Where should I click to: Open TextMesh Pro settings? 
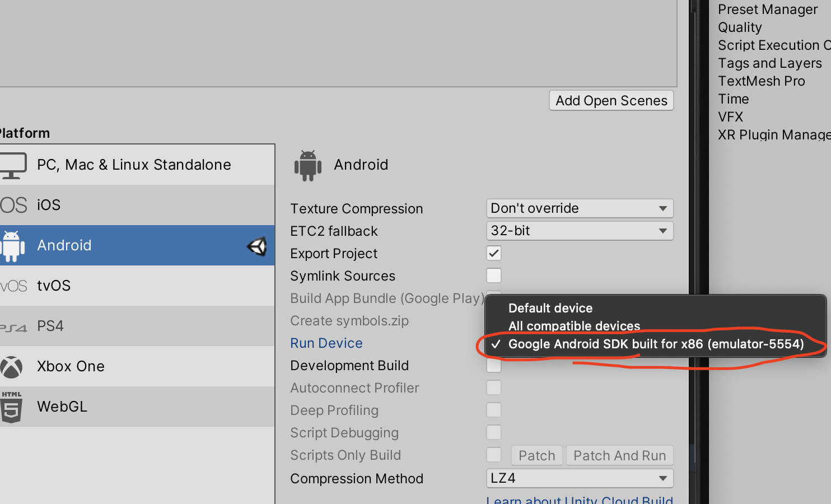[762, 81]
